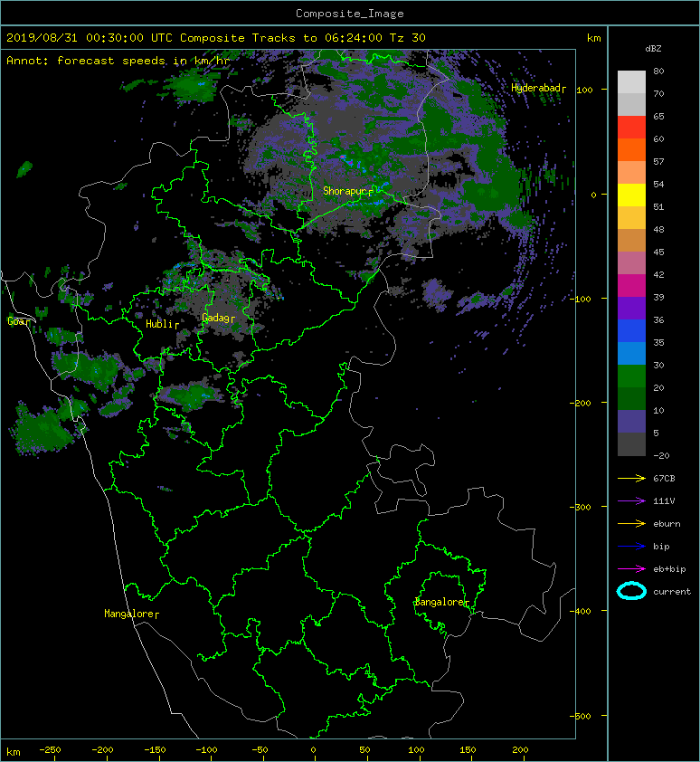Click the 0 km x-axis tick label

point(313,750)
